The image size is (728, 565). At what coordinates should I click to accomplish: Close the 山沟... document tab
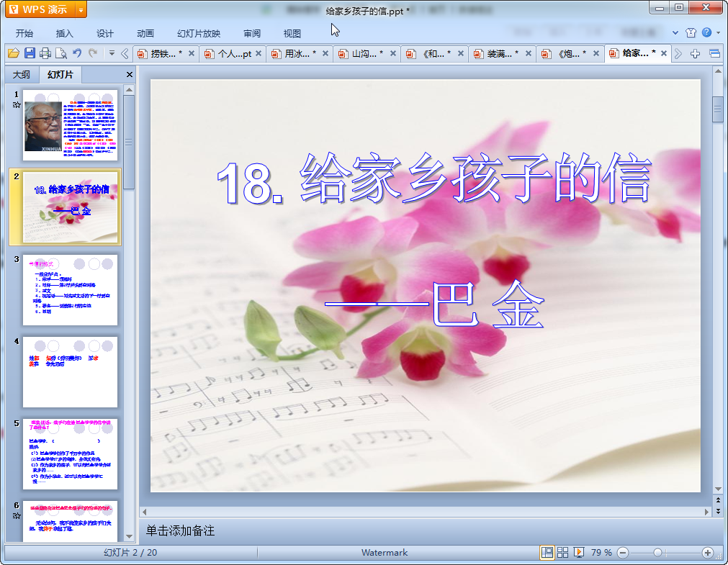point(392,54)
